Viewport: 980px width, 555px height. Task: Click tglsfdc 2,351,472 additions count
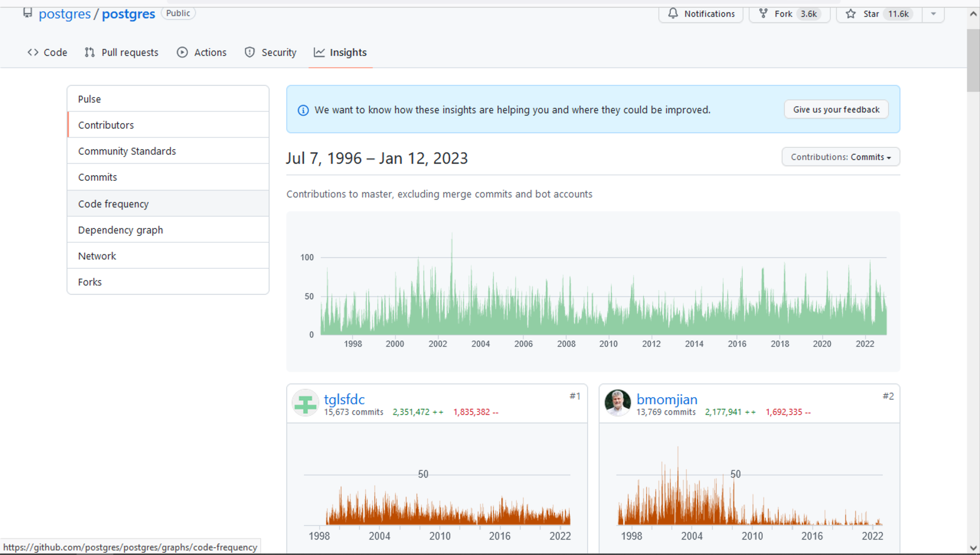418,412
